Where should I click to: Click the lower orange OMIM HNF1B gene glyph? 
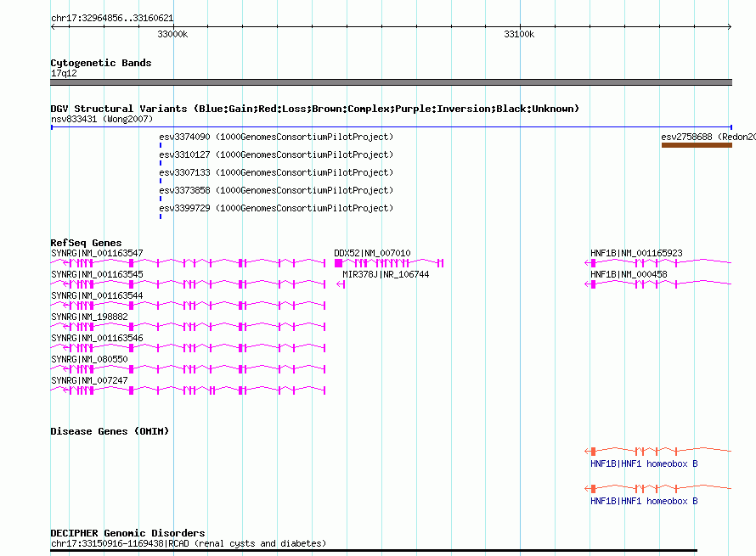pyautogui.click(x=658, y=489)
